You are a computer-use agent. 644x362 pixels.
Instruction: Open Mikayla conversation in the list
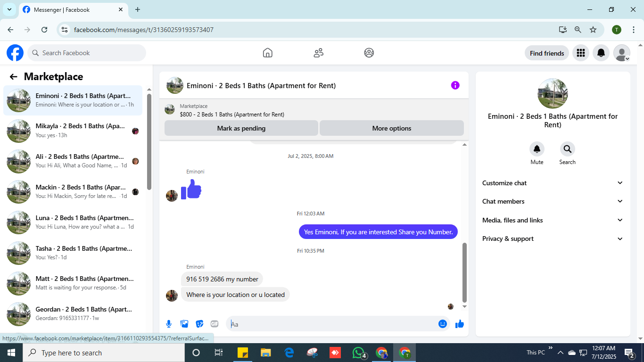tap(73, 131)
